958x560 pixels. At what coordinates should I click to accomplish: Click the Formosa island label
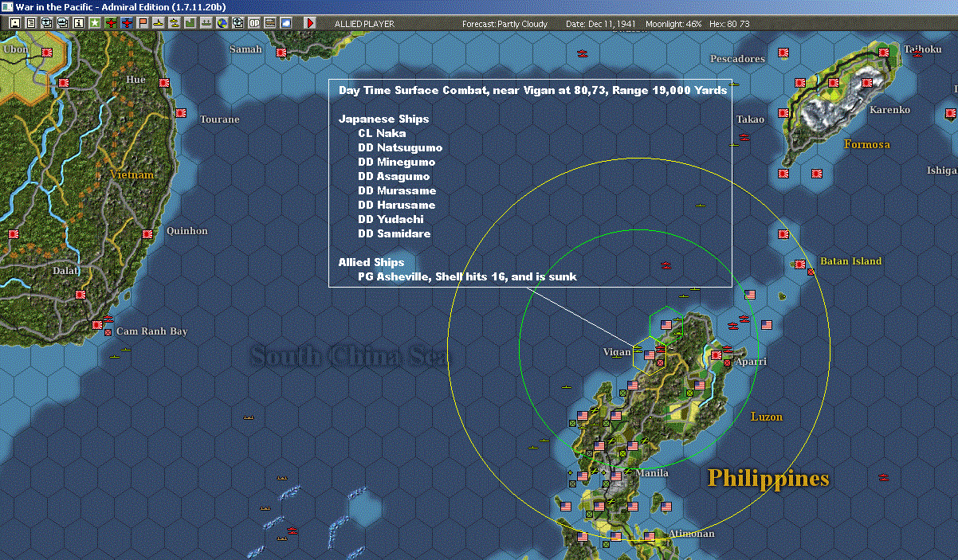pyautogui.click(x=866, y=144)
